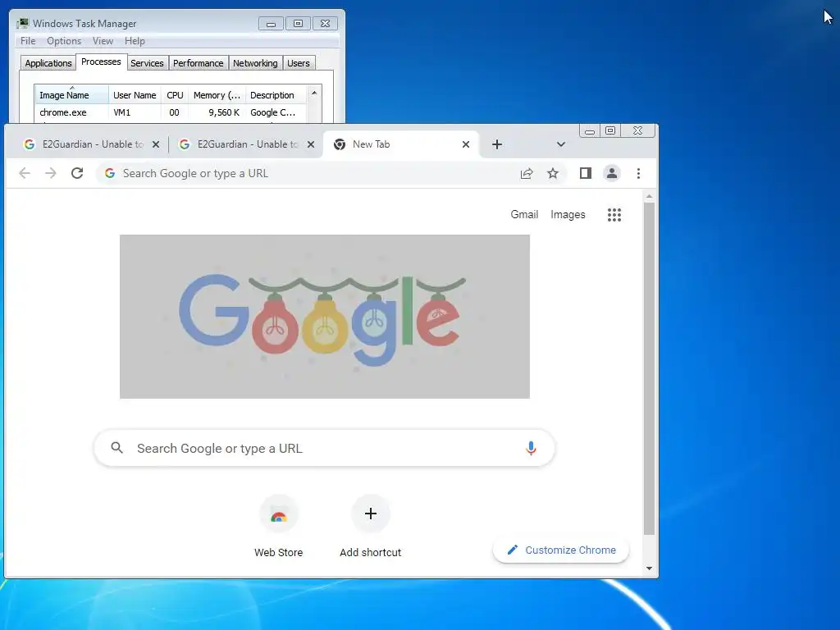This screenshot has width=840, height=630.
Task: Reload the page in Chrome
Action: 77,173
